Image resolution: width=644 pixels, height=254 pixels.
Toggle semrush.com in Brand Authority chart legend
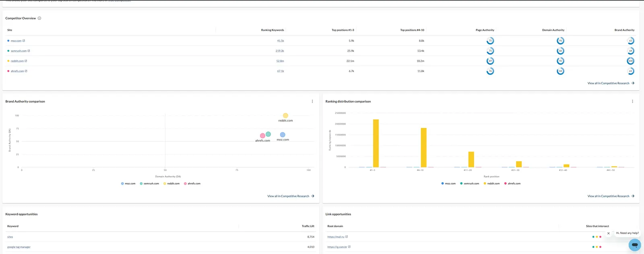[149, 183]
